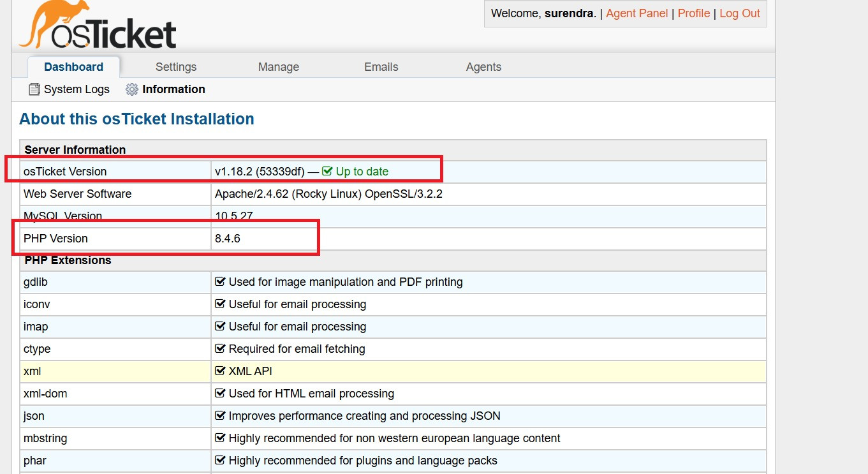Click the gdlib checkmark icon
Image resolution: width=868 pixels, height=474 pixels.
(221, 281)
